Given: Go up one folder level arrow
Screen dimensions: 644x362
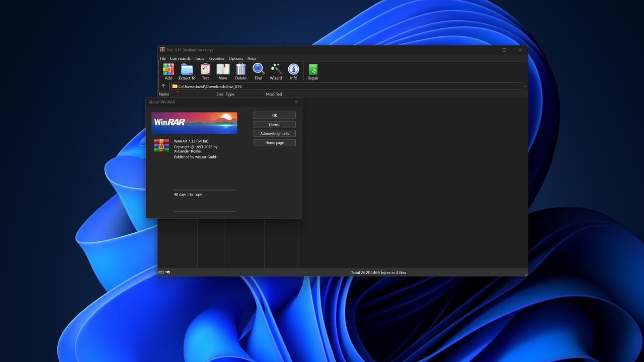Looking at the screenshot, I should point(163,86).
